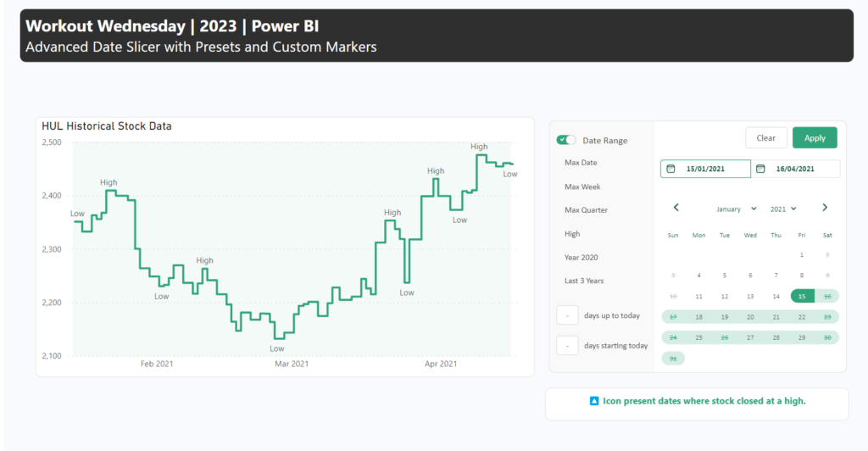The width and height of the screenshot is (868, 451).
Task: Click the blue icon in the legend note
Action: pos(594,401)
